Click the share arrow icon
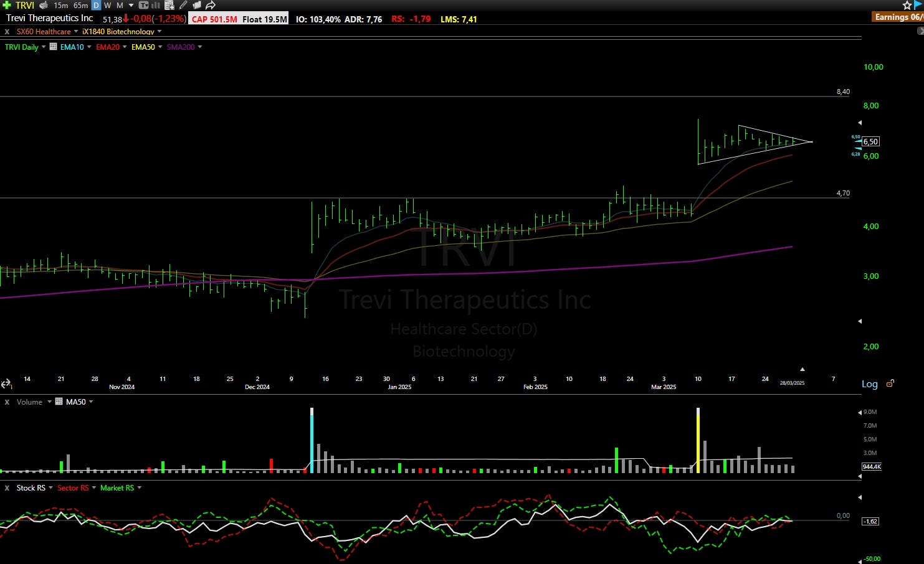This screenshot has height=564, width=924. coord(211,5)
